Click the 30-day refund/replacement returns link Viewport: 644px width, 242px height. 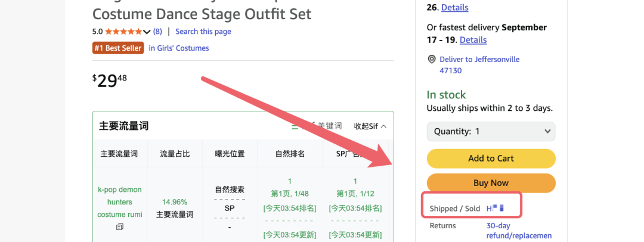point(519,231)
